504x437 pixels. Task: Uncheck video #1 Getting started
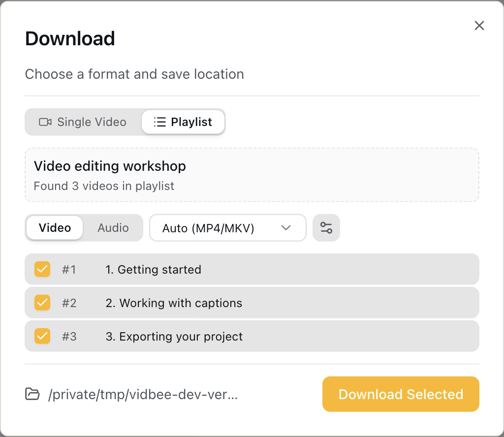pyautogui.click(x=42, y=269)
